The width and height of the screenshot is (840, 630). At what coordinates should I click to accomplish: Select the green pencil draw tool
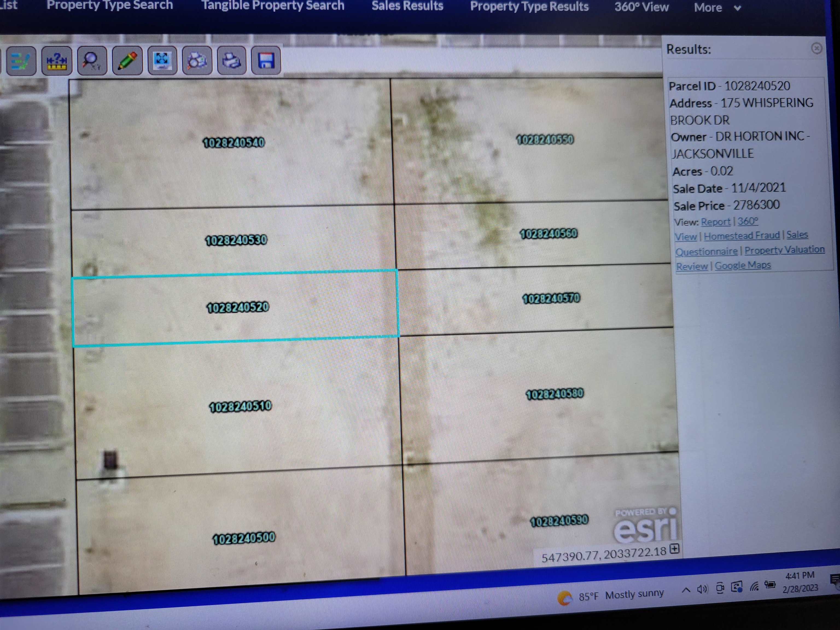127,61
